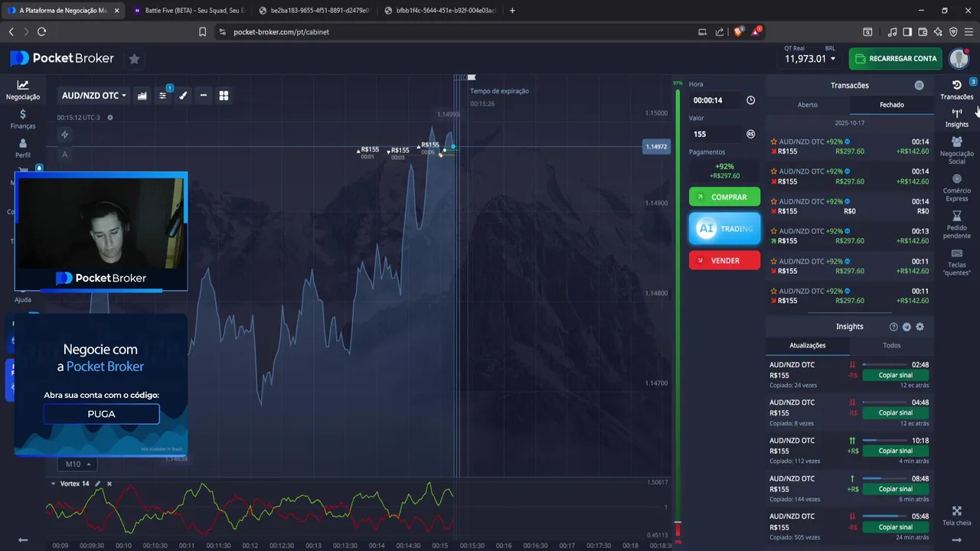The height and width of the screenshot is (551, 980).
Task: Copy the signal with 10:18 timer
Action: click(x=895, y=451)
